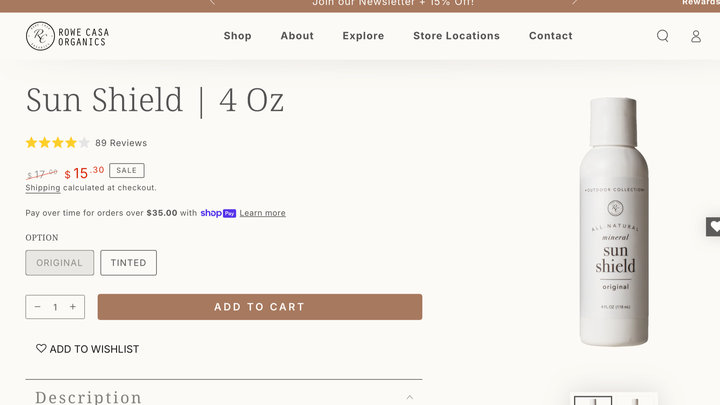
Task: Click the main Sun Shield bottle image
Action: coord(614,222)
